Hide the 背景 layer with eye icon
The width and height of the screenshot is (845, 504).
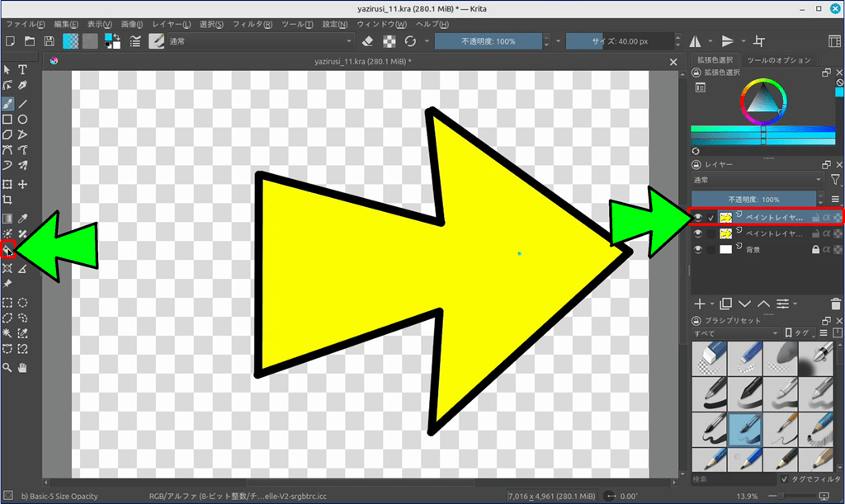698,249
